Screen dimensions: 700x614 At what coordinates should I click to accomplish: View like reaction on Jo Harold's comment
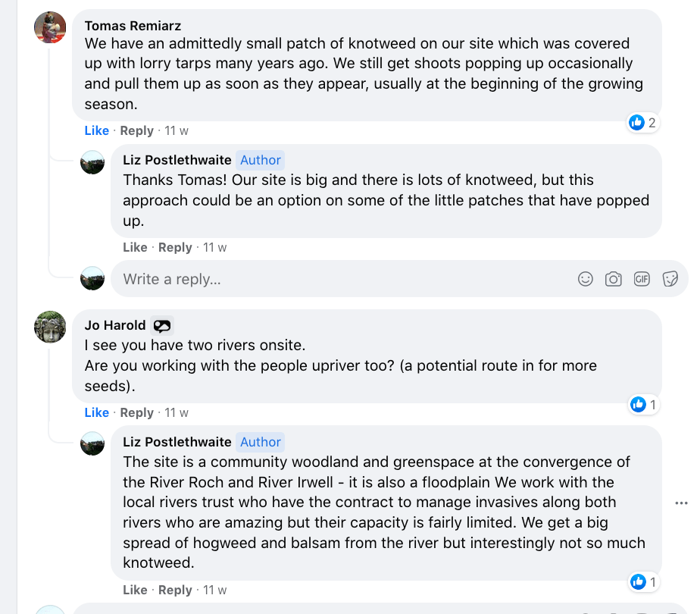tap(643, 405)
